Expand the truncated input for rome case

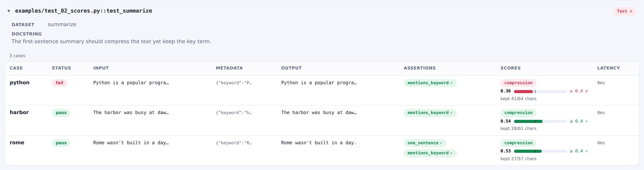pos(131,143)
